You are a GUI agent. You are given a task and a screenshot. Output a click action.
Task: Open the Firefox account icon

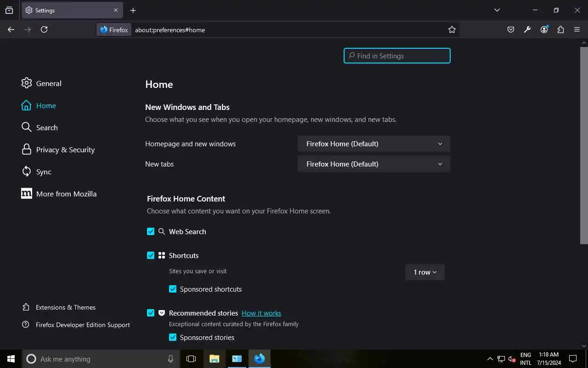click(544, 29)
